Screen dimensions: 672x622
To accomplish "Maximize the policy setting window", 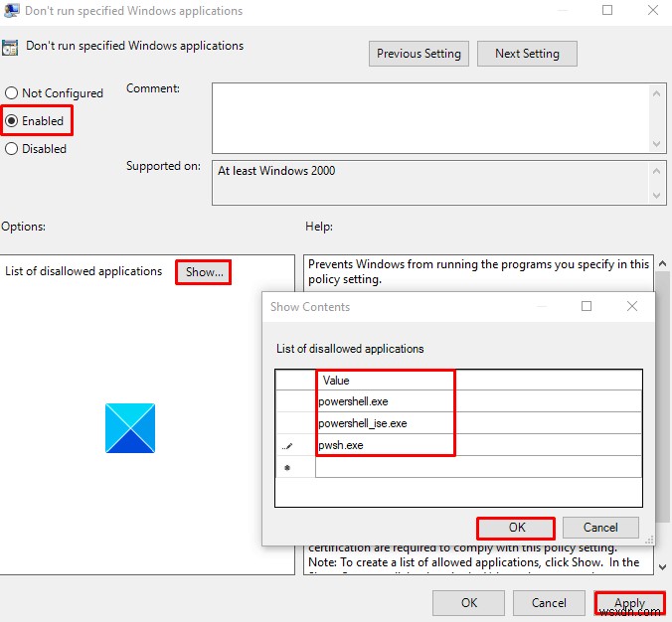I will [607, 10].
